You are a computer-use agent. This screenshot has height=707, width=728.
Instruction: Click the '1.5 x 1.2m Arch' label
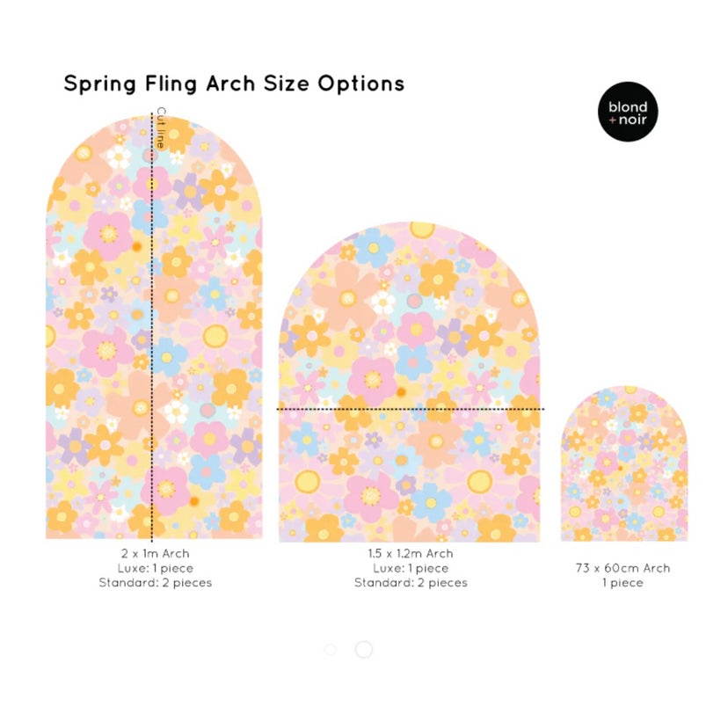point(411,554)
